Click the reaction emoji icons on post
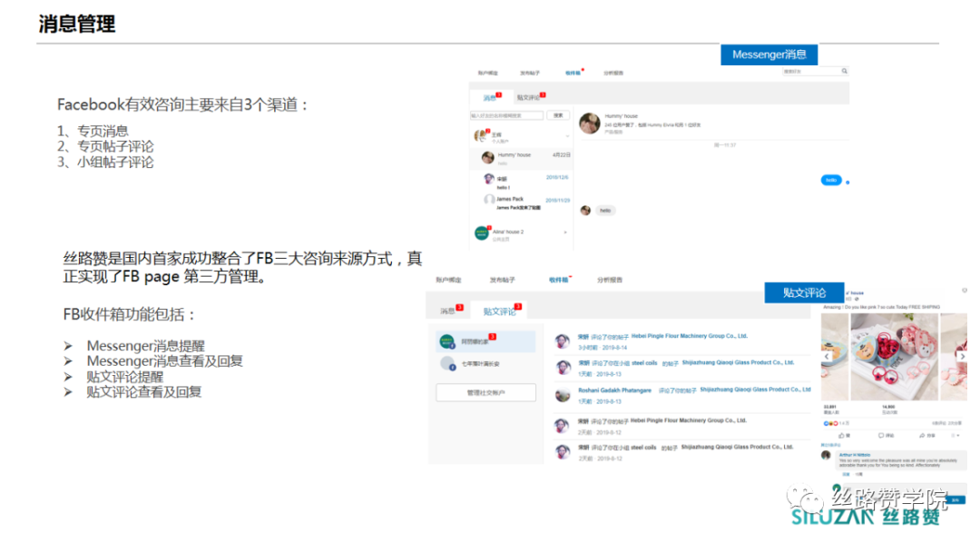This screenshot has width=980, height=543. pyautogui.click(x=830, y=423)
